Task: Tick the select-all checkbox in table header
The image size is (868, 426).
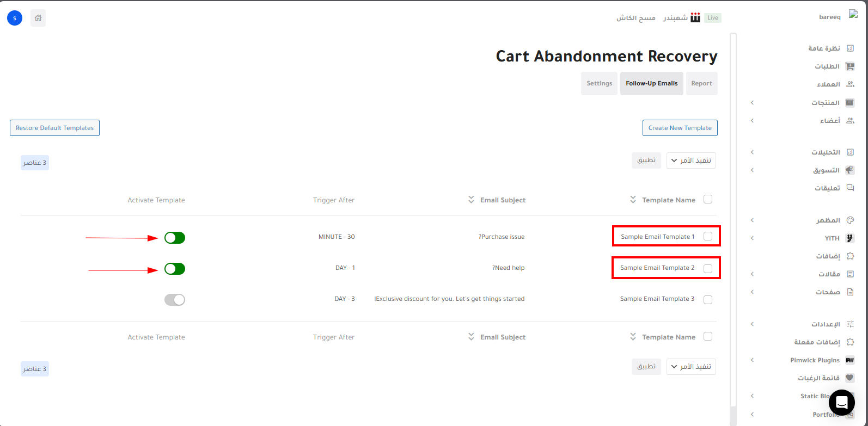Action: click(x=708, y=200)
